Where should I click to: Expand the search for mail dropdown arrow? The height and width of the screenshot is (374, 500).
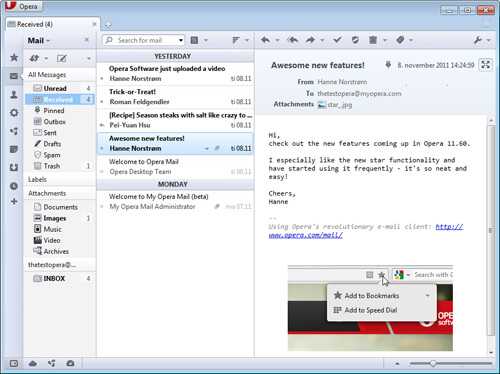point(181,40)
